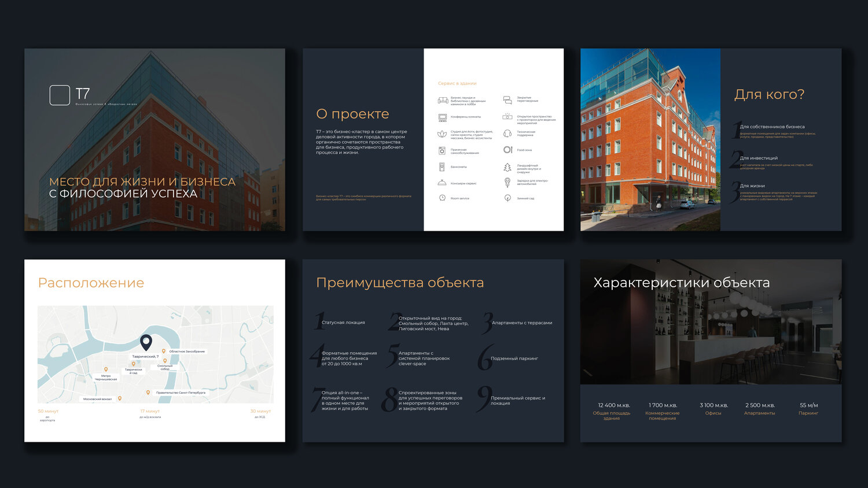This screenshot has height=488, width=868.
Task: Click item «Для собственников бизнеса»
Action: click(772, 127)
